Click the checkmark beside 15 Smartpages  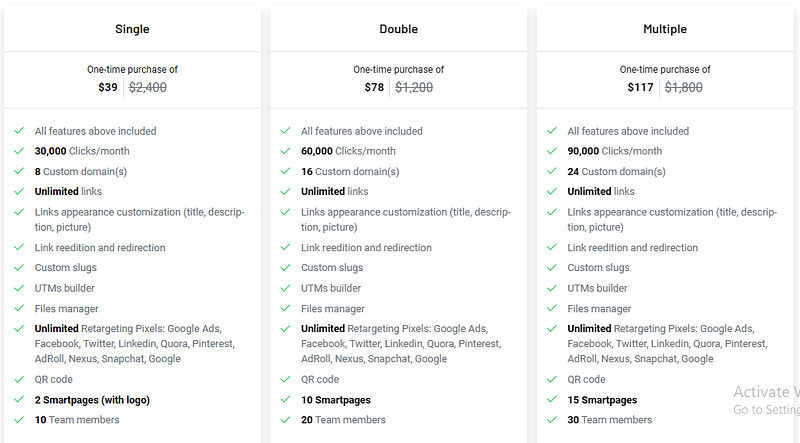552,400
